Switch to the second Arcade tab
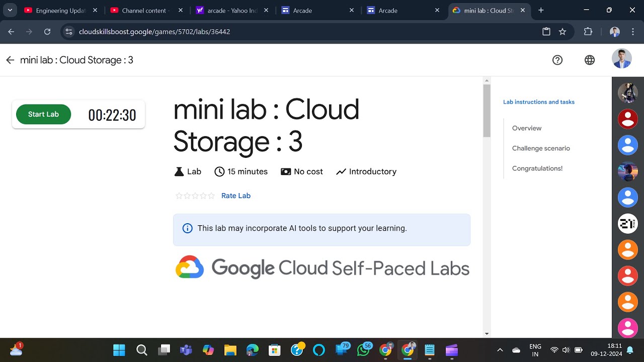 [402, 10]
